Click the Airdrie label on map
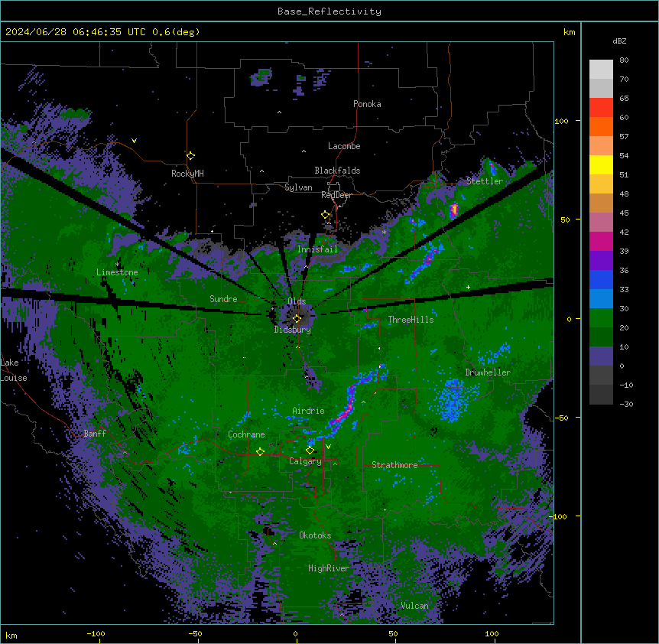The width and height of the screenshot is (659, 644). tap(309, 411)
